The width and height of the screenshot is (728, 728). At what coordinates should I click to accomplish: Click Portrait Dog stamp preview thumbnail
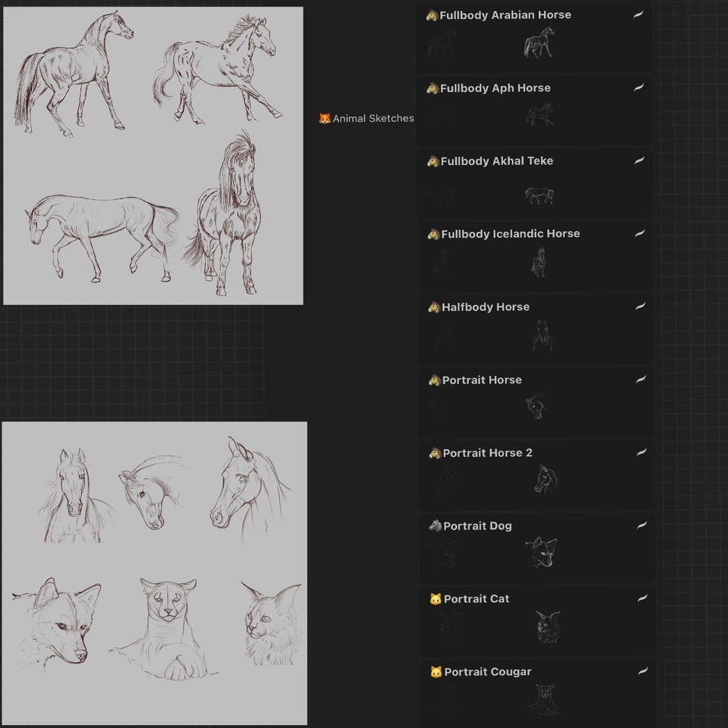[541, 552]
